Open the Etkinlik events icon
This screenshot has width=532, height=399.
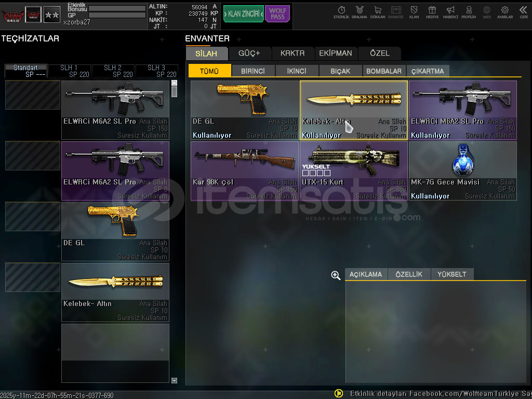pos(341,12)
